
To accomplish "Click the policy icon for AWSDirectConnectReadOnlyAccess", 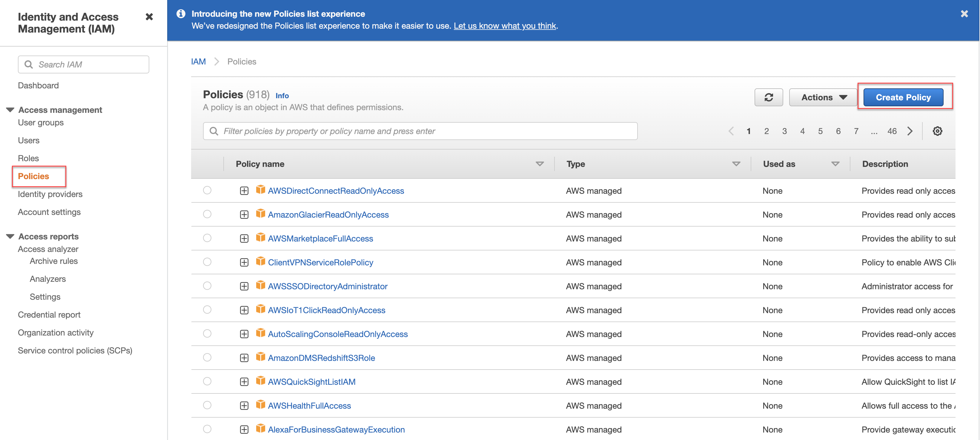I will 260,190.
